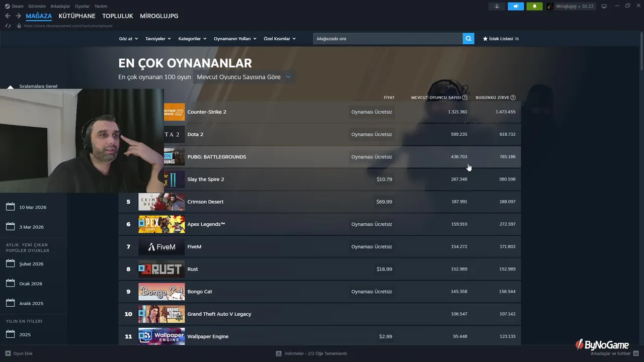The width and height of the screenshot is (644, 362).
Task: Click the store URL address bar
Action: click(x=68, y=26)
